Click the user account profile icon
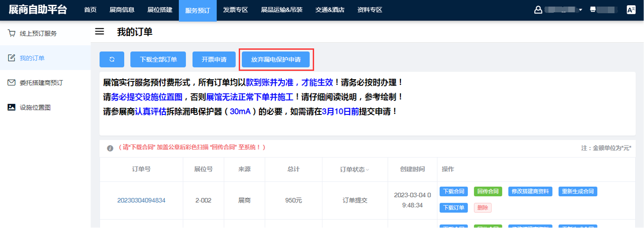The width and height of the screenshot is (644, 228). point(538,10)
